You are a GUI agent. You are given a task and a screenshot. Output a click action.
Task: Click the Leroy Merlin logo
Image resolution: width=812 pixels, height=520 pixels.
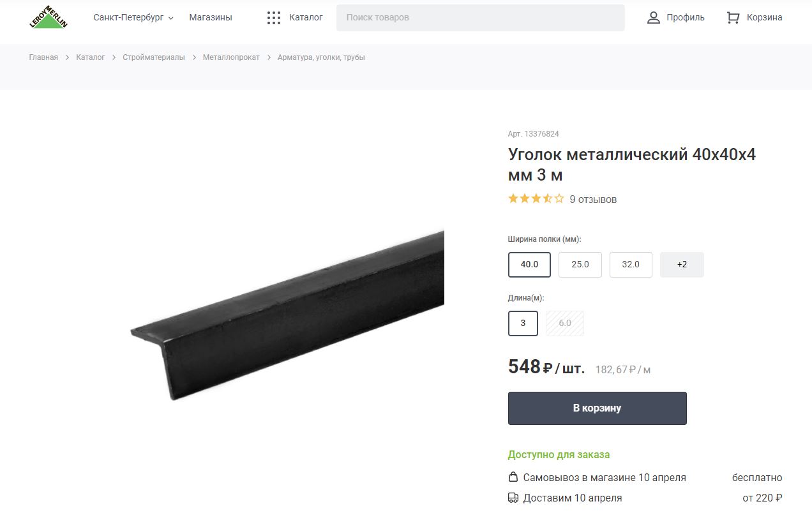pyautogui.click(x=49, y=17)
